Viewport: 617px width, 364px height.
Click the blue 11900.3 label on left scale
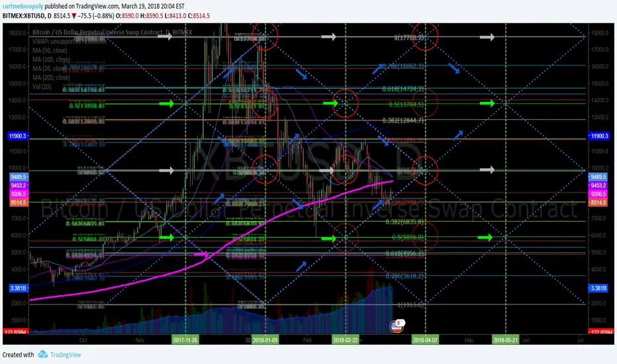[17, 136]
